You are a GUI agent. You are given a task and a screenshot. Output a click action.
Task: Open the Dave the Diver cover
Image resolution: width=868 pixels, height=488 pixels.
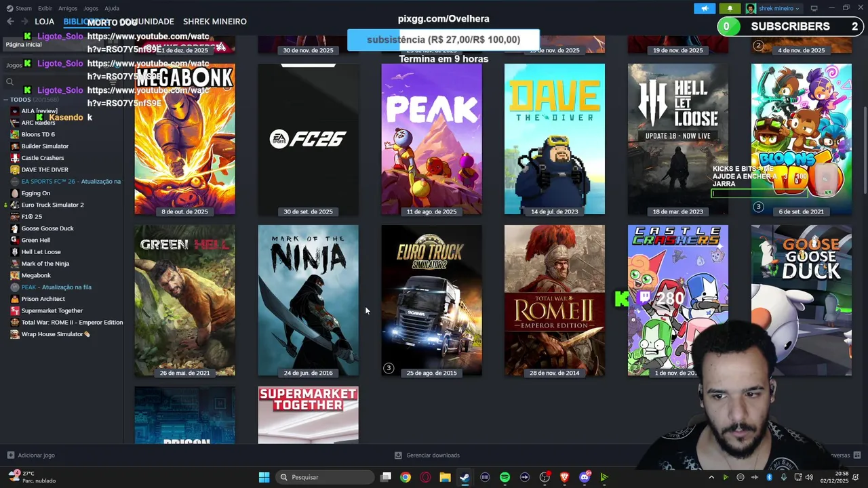[x=555, y=139]
